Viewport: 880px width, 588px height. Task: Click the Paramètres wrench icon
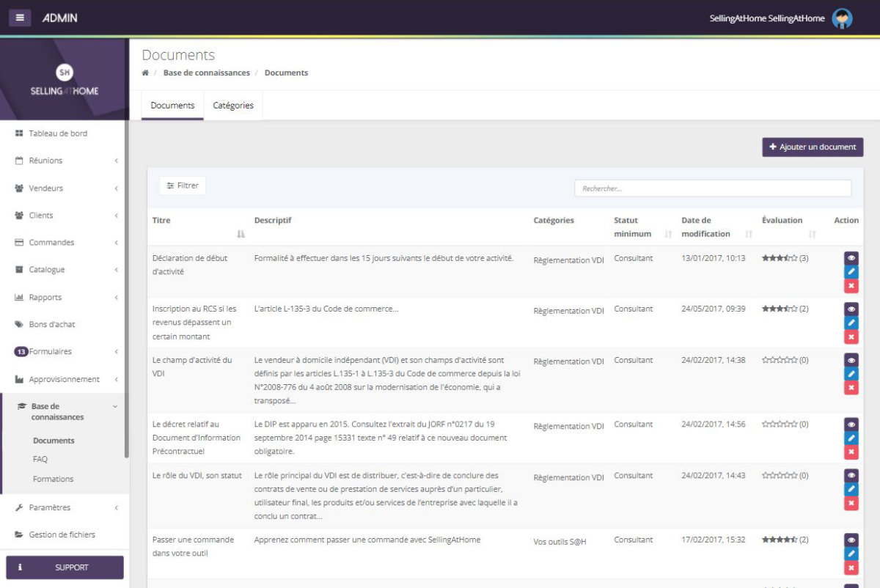pyautogui.click(x=19, y=507)
